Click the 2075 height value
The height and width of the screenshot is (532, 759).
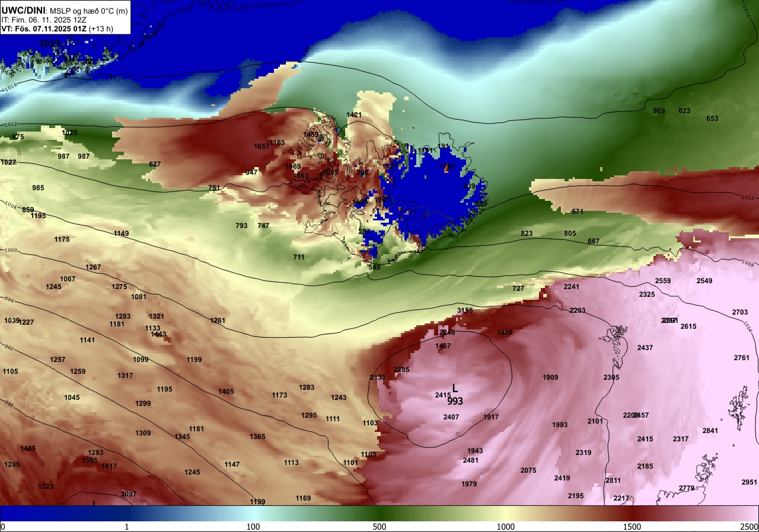(528, 470)
